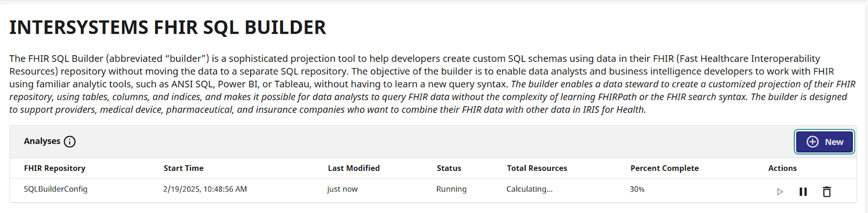Click the 2/19/2025 start time cell

[x=205, y=189]
